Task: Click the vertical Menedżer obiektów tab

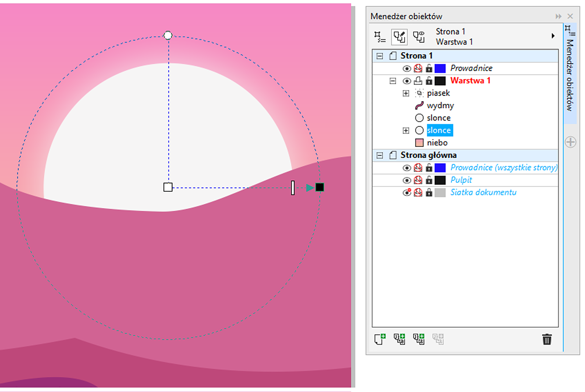Action: click(x=570, y=75)
